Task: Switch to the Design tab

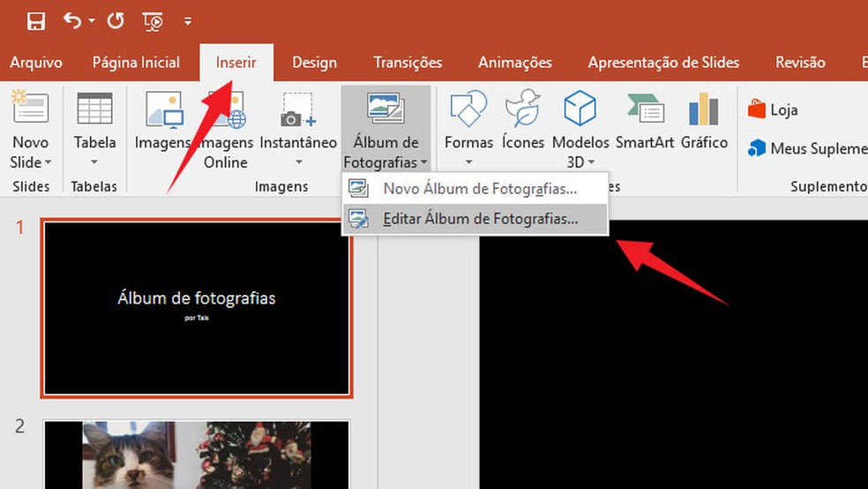Action: (x=314, y=63)
